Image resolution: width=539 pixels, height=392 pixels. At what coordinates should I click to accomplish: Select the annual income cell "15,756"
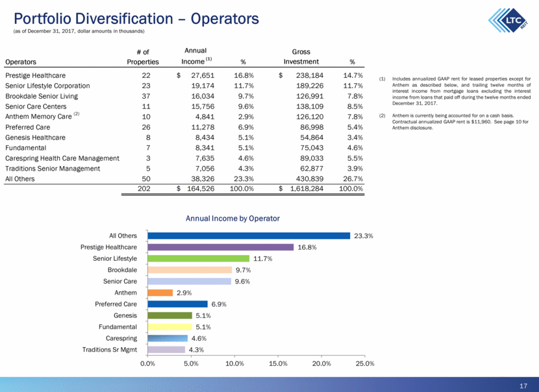point(203,106)
